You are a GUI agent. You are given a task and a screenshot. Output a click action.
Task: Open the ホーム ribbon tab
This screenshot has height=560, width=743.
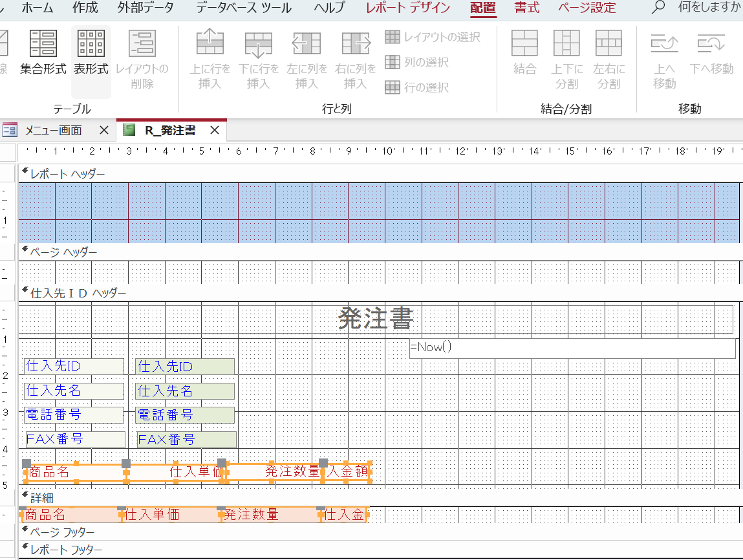(x=38, y=7)
